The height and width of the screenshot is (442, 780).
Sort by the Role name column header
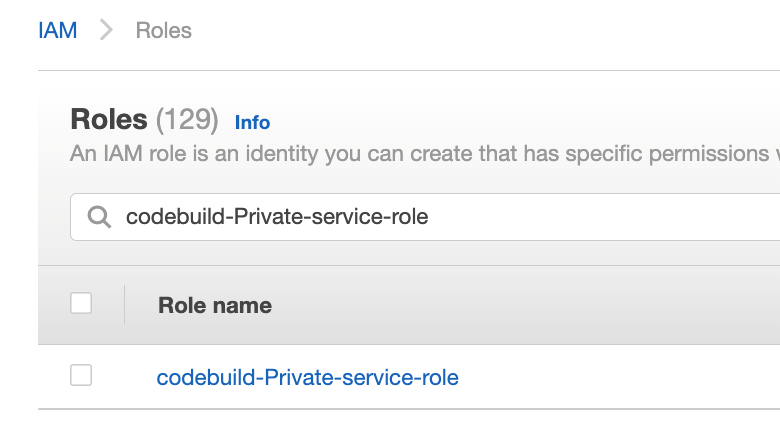click(215, 305)
